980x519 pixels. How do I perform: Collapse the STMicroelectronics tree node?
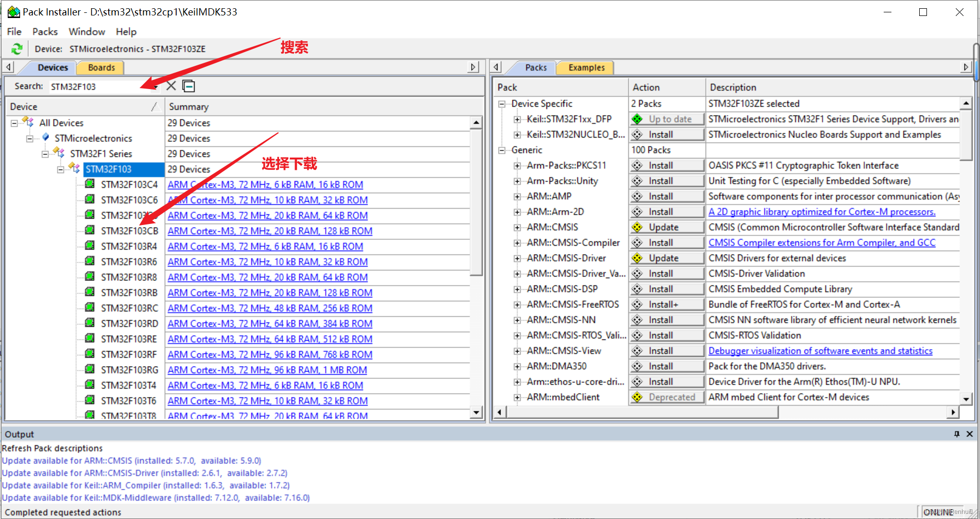(x=30, y=139)
